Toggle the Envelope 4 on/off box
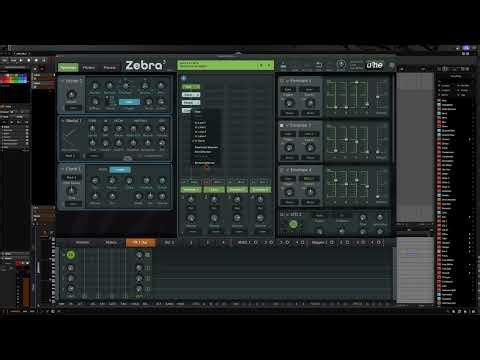Viewport: 480px width, 360px height. point(282,170)
